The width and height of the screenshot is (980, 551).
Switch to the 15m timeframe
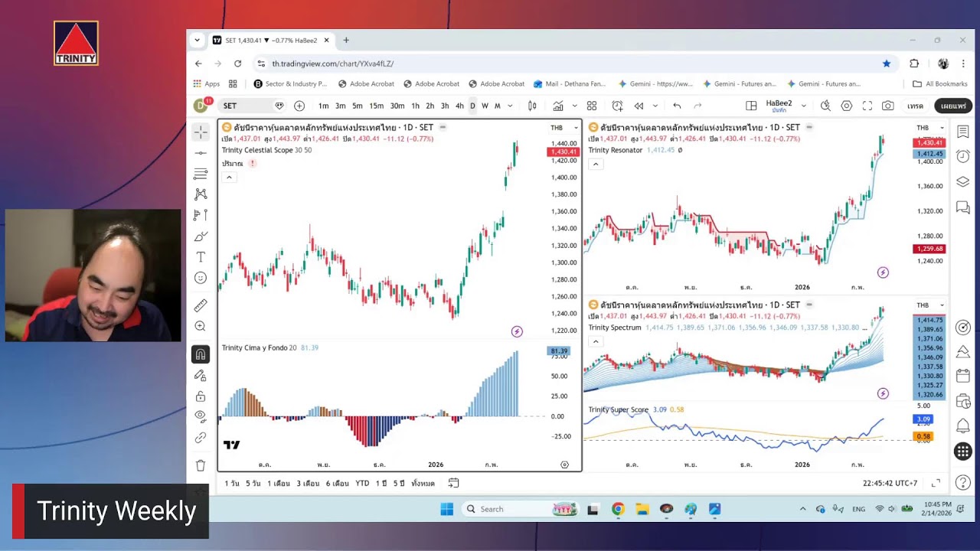377,106
